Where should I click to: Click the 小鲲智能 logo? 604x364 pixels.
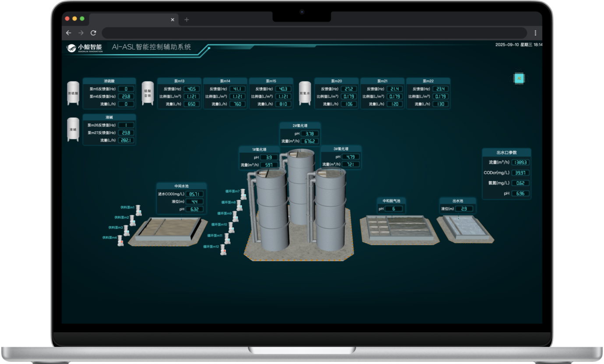85,48
